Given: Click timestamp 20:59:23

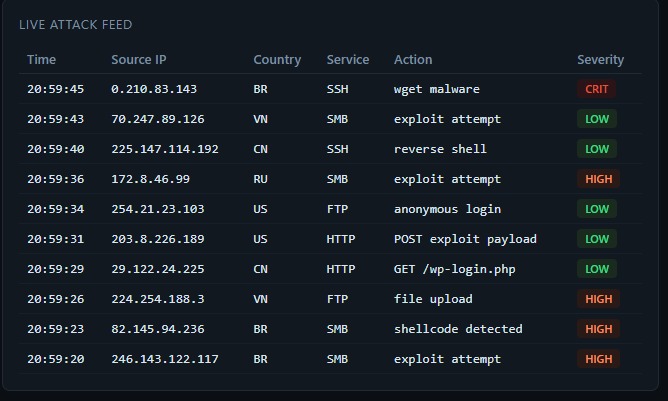Looking at the screenshot, I should tap(56, 329).
